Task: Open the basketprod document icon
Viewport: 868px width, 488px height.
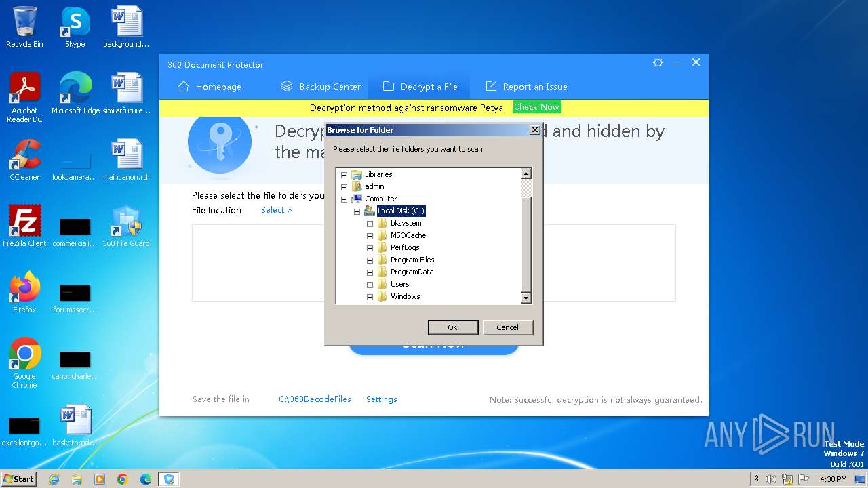Action: [75, 426]
